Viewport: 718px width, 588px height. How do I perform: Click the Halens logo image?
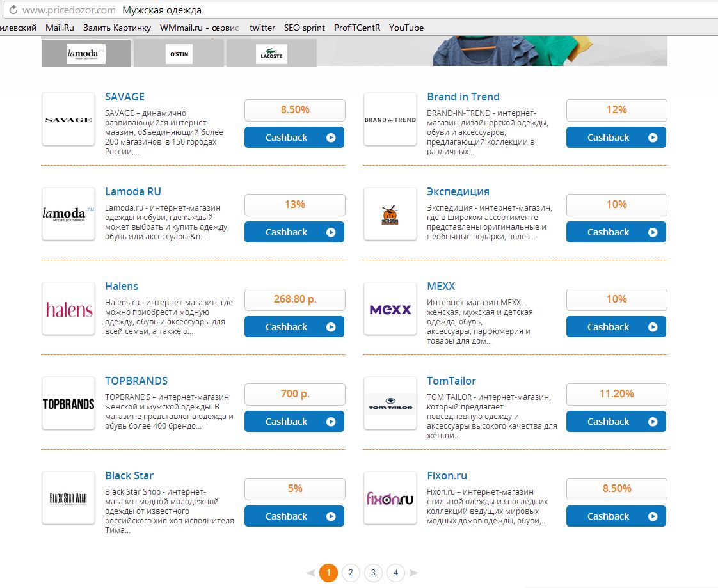click(68, 309)
